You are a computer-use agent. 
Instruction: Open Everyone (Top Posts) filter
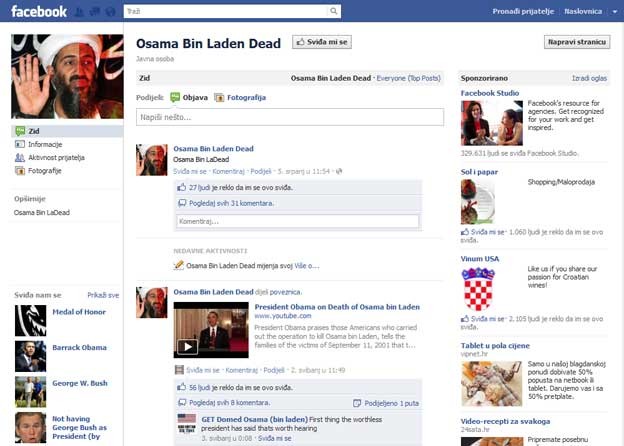tap(408, 78)
